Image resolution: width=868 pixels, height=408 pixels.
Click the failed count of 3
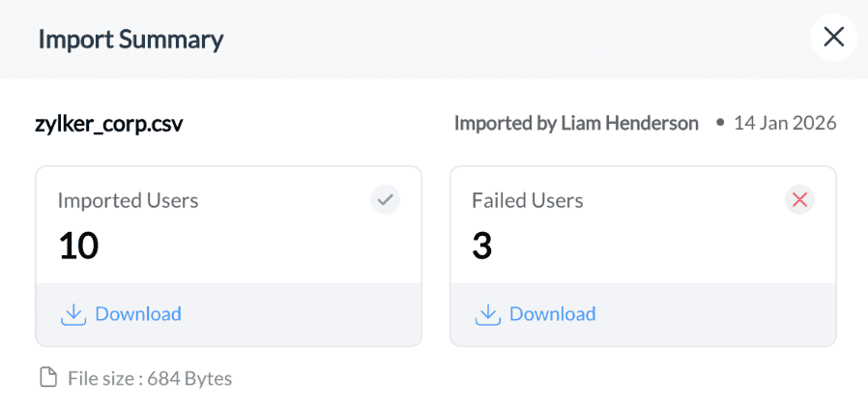pyautogui.click(x=482, y=246)
